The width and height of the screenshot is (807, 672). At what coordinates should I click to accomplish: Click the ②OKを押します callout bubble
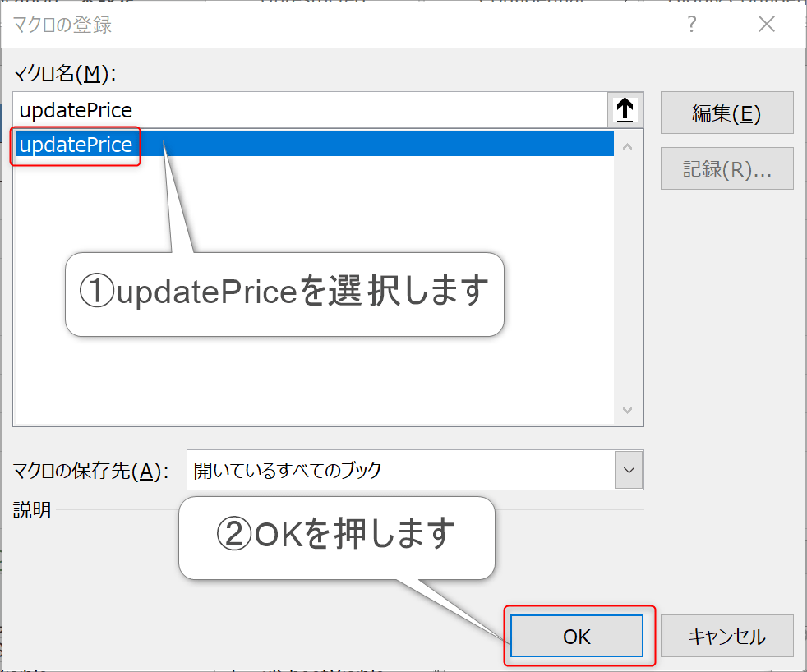click(x=336, y=536)
